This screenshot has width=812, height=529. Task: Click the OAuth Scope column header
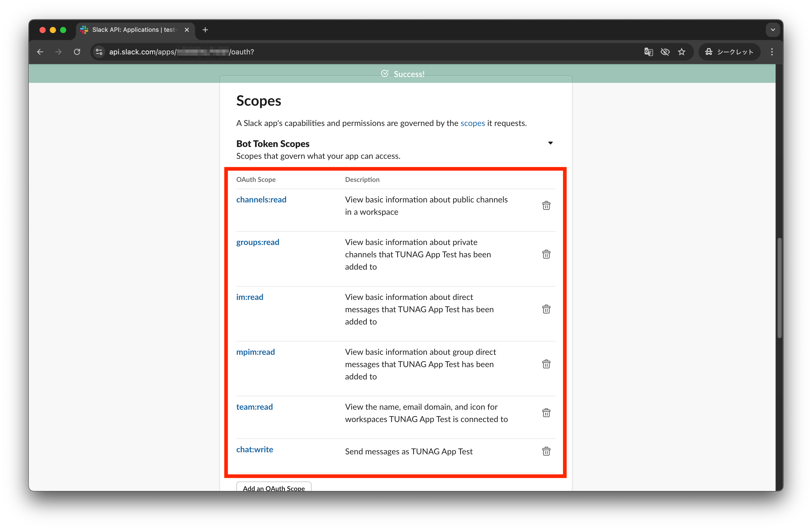[x=256, y=179]
